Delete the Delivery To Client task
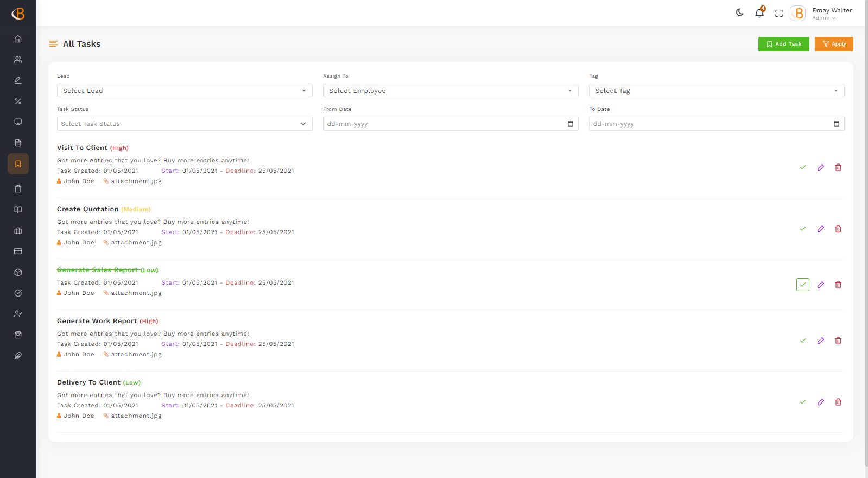 pos(838,402)
